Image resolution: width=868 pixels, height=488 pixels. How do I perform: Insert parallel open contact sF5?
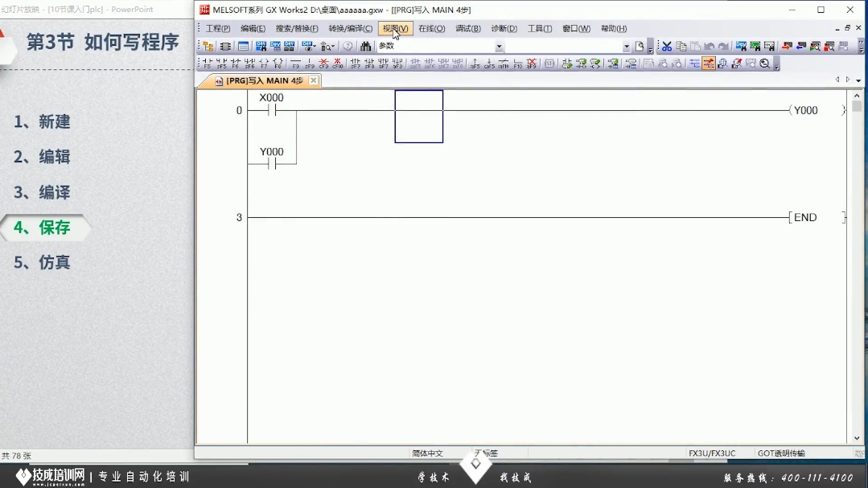(x=221, y=64)
